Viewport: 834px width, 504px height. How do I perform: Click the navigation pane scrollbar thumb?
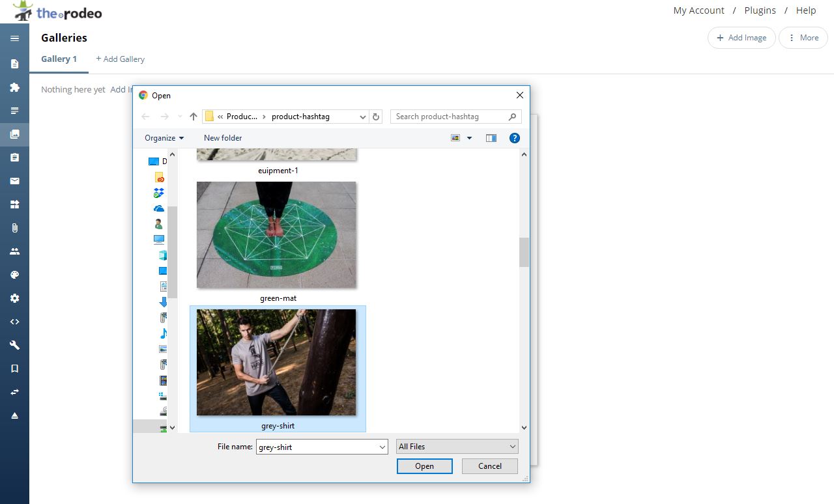172,252
